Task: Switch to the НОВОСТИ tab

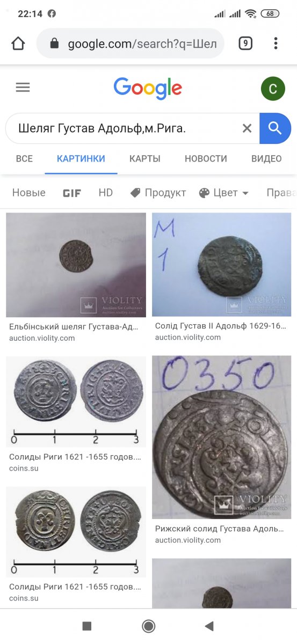Action: (x=206, y=158)
